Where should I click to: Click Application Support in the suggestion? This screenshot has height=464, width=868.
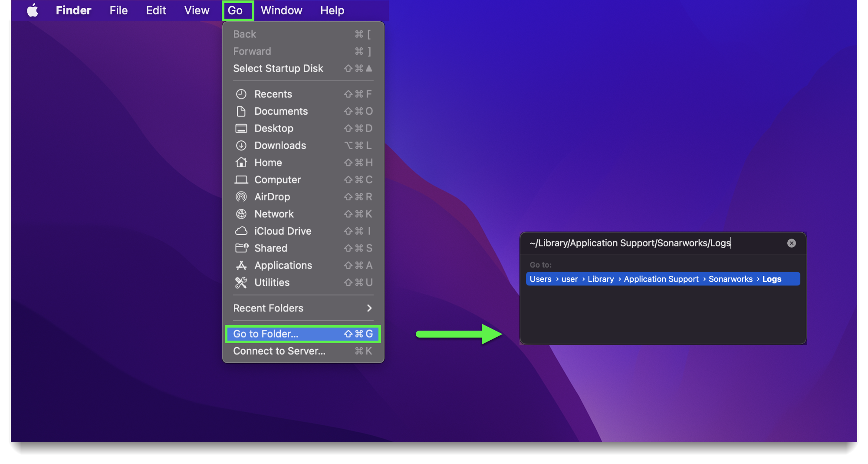pos(661,279)
